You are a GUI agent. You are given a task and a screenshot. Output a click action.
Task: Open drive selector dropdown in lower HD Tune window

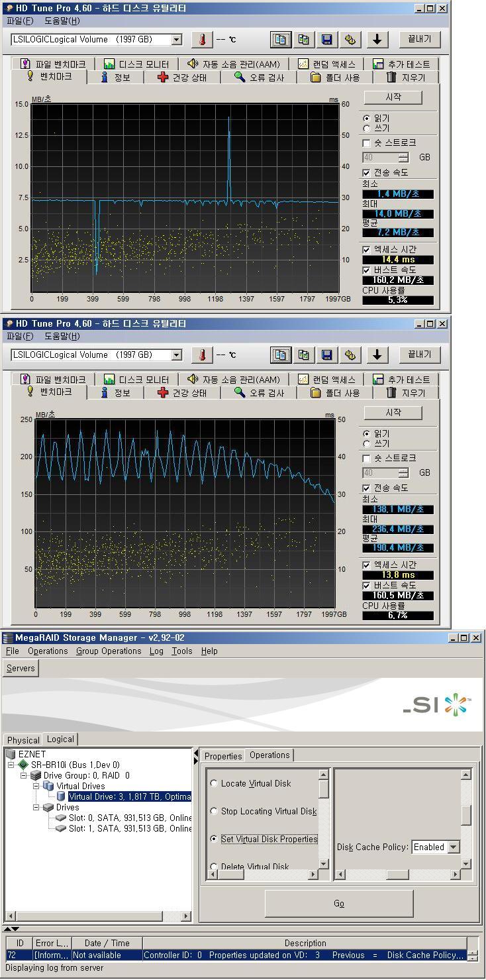(x=176, y=354)
